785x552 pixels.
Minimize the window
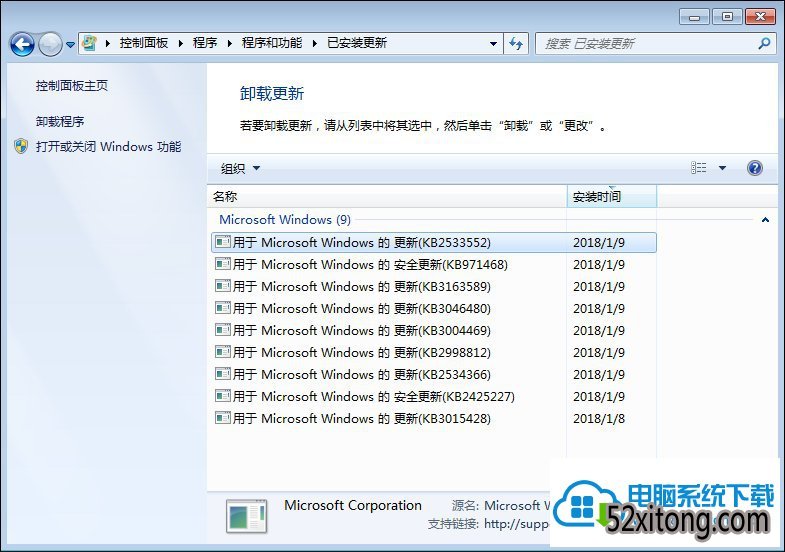(x=694, y=17)
